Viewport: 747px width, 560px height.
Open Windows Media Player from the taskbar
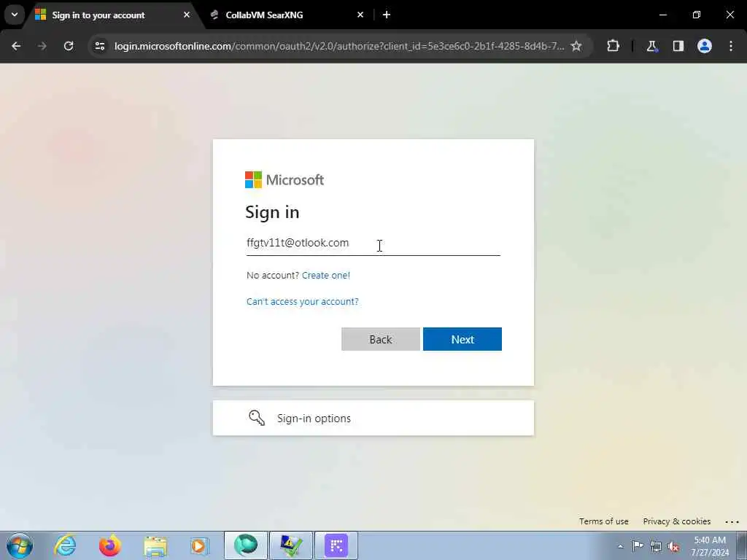pos(199,545)
